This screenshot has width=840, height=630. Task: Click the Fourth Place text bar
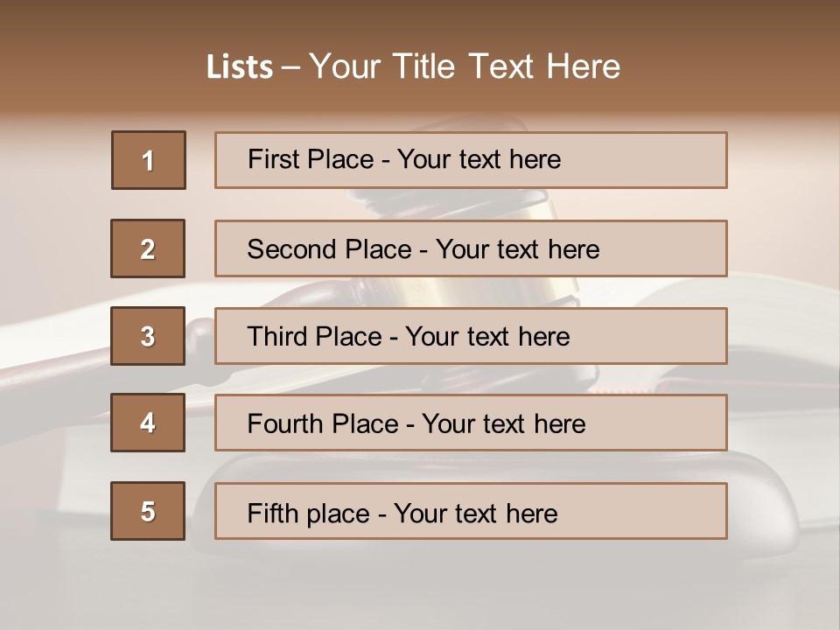click(x=471, y=423)
